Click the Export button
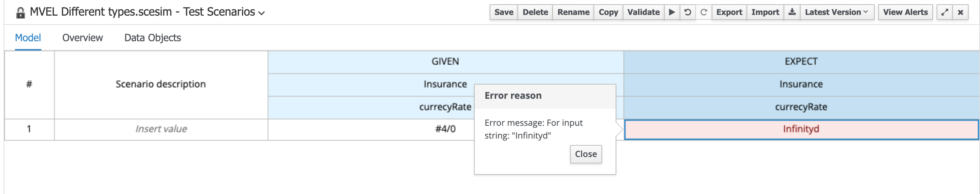980x194 pixels. [729, 12]
